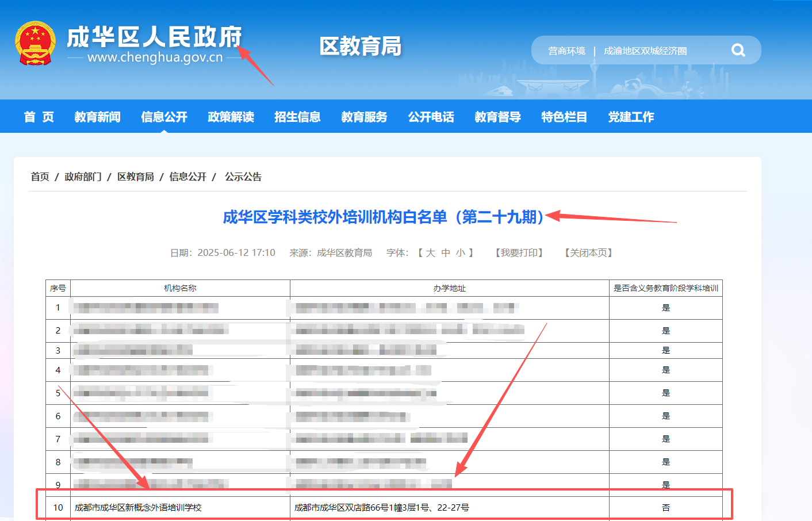Set font size to 小
The height and width of the screenshot is (521, 812).
tap(461, 253)
